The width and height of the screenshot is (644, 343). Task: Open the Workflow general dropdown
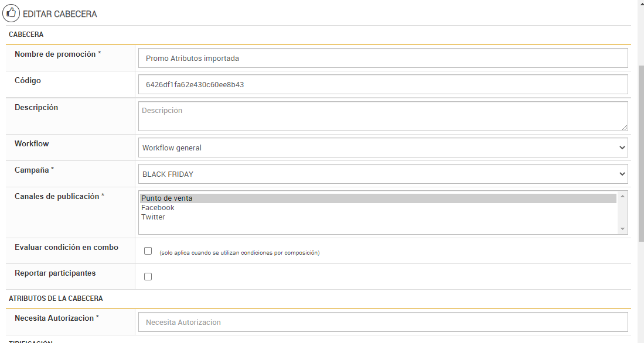pyautogui.click(x=383, y=148)
